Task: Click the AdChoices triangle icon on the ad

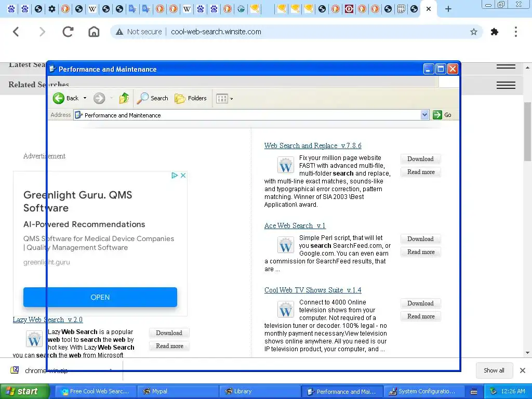Action: tap(175, 176)
